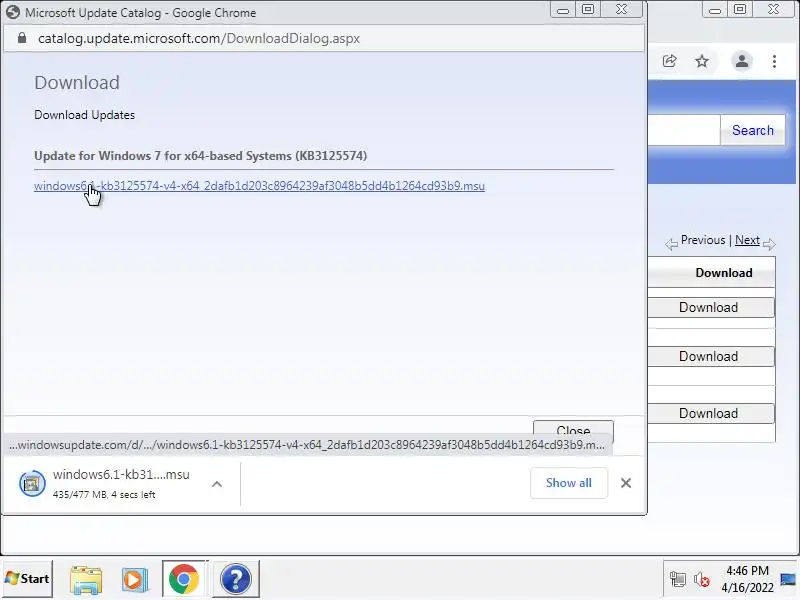800x600 pixels.
Task: Click the Microsoft Update Catalog window globe icon
Action: coord(13,12)
